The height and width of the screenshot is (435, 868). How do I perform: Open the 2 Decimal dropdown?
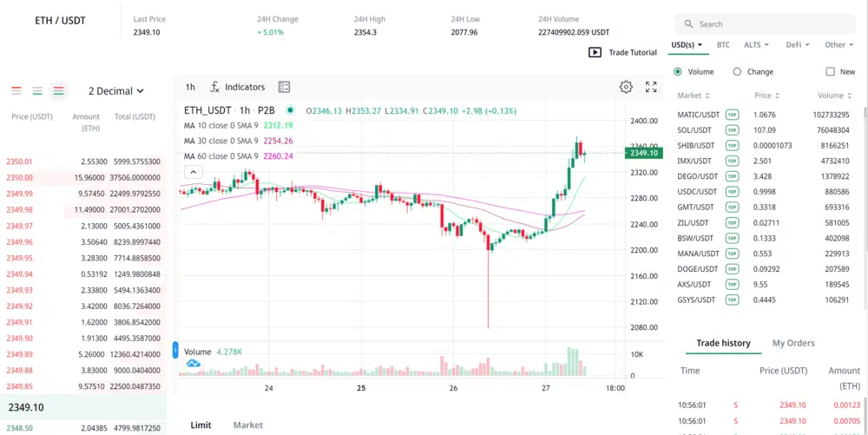(x=116, y=91)
